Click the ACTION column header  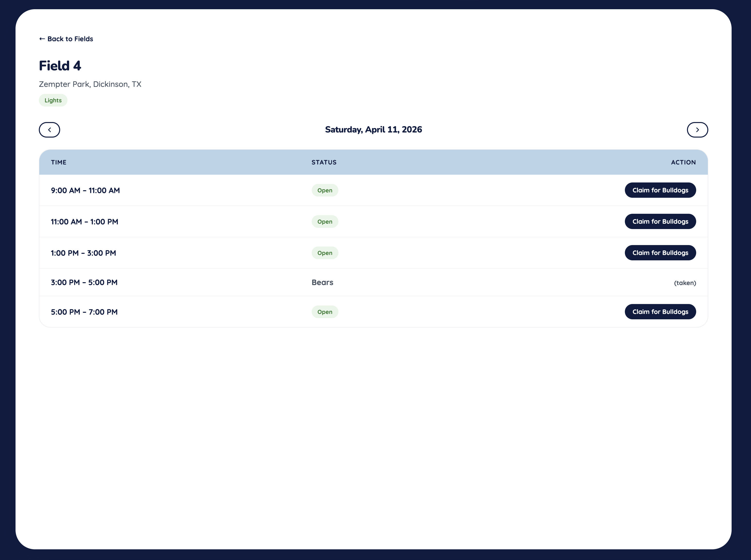point(683,162)
